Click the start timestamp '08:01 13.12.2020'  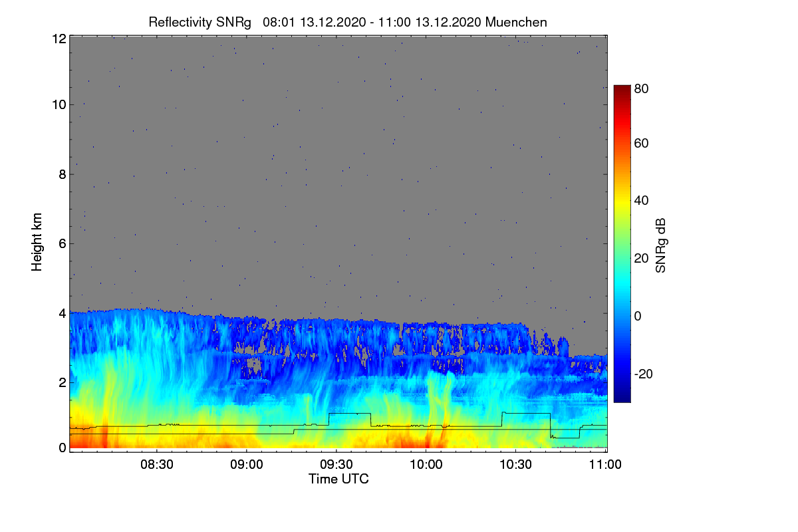tap(315, 22)
